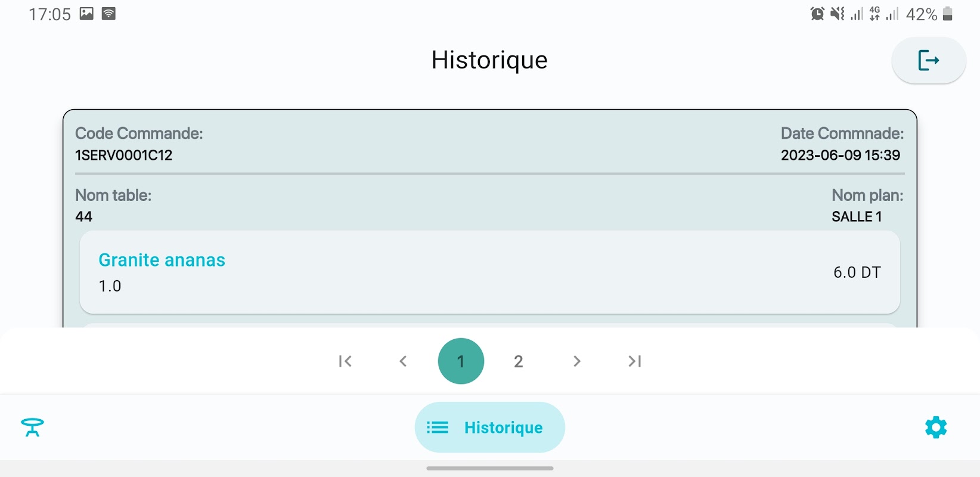980x477 pixels.
Task: Tap the order date 2023-06-09 15:39
Action: point(840,156)
